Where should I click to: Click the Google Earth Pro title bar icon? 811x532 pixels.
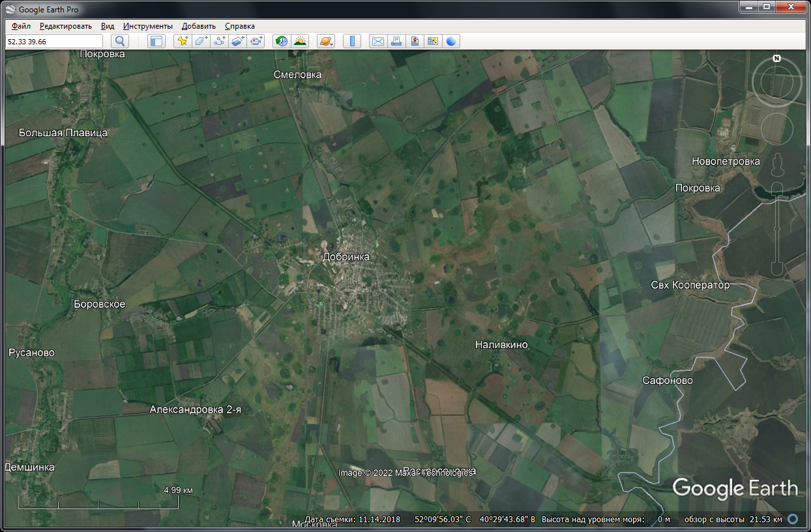tap(11, 10)
